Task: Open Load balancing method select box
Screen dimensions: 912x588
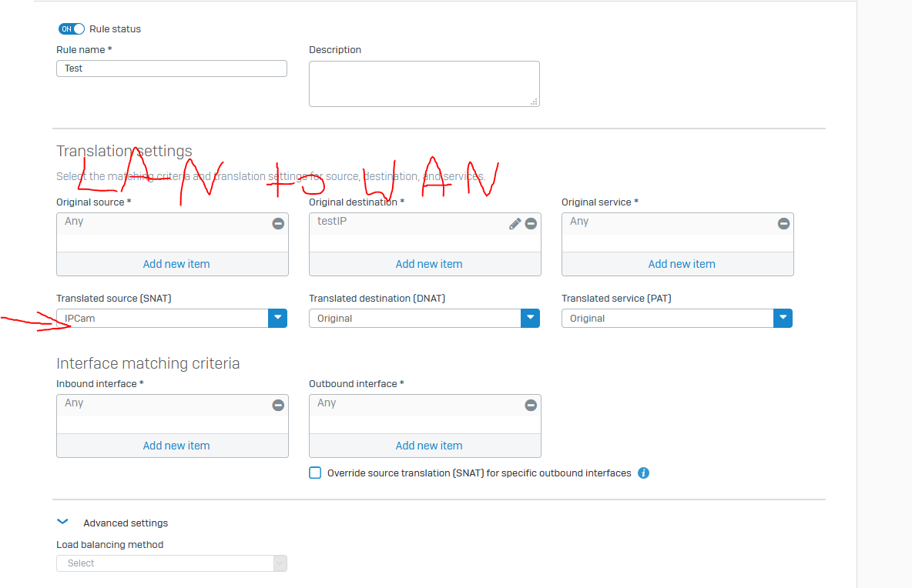Action: click(x=172, y=563)
